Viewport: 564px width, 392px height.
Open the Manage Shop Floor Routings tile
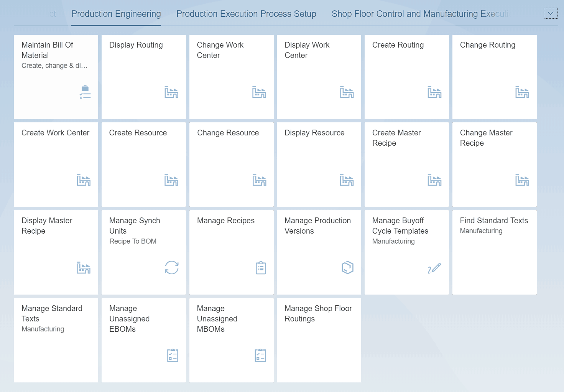[x=319, y=340]
